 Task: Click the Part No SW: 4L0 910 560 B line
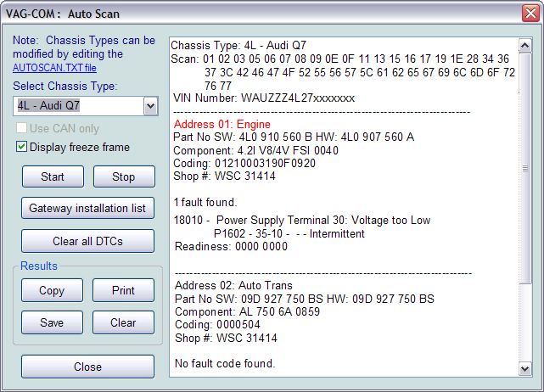click(294, 137)
